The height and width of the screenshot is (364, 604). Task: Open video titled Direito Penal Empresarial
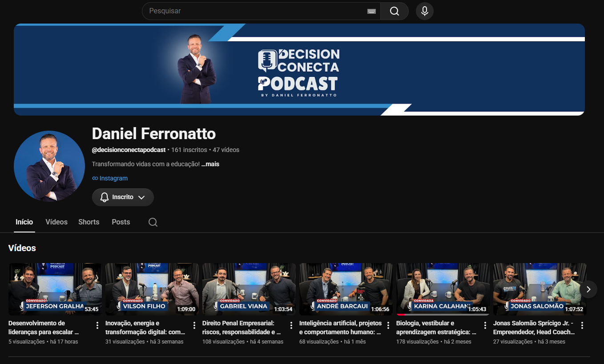(242, 328)
